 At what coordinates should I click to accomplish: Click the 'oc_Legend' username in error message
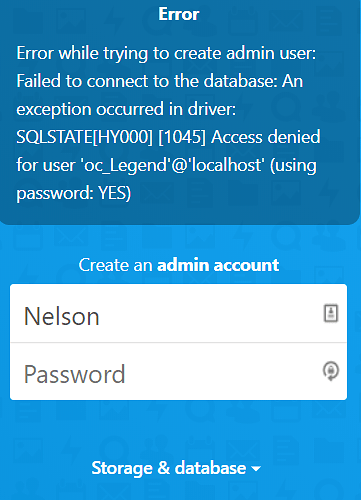point(124,166)
